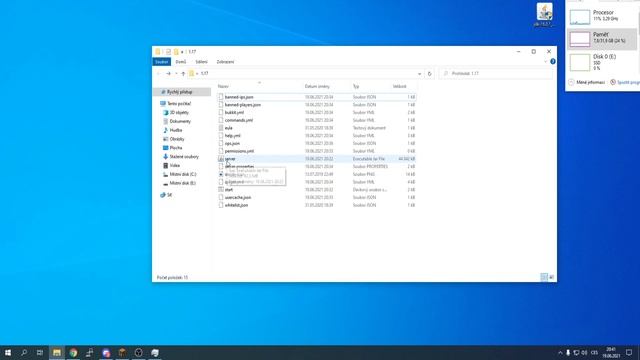Open taskbar Search magnifier
The width and height of the screenshot is (640, 360).
24,353
